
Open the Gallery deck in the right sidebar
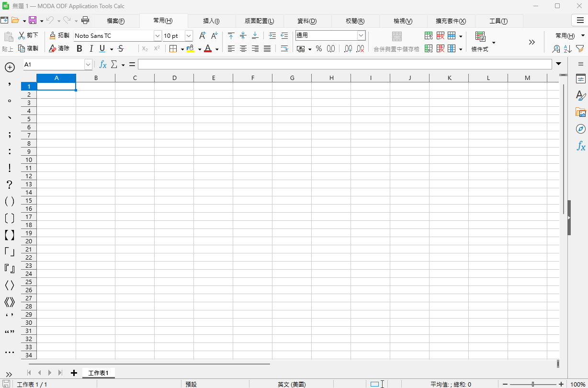[x=581, y=112]
